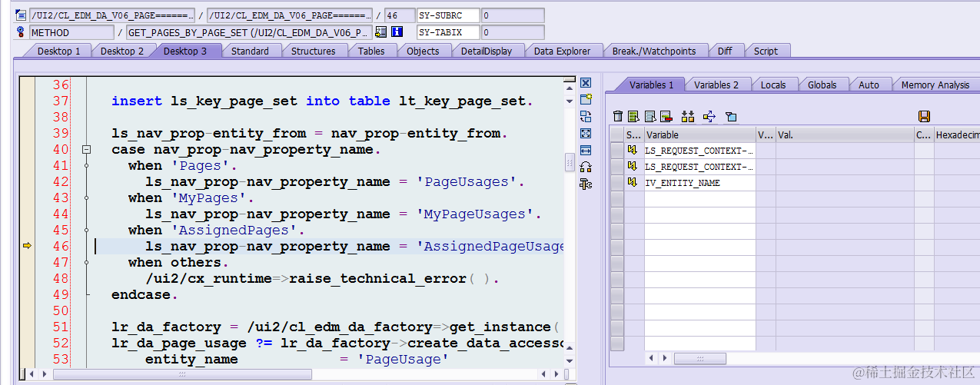Switch to the Variables 2 tab

click(716, 85)
